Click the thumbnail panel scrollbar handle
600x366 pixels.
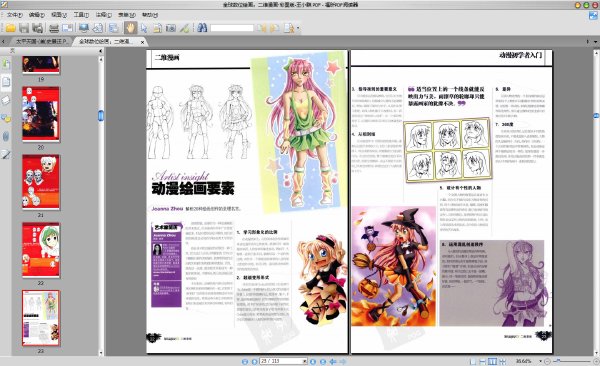click(101, 115)
